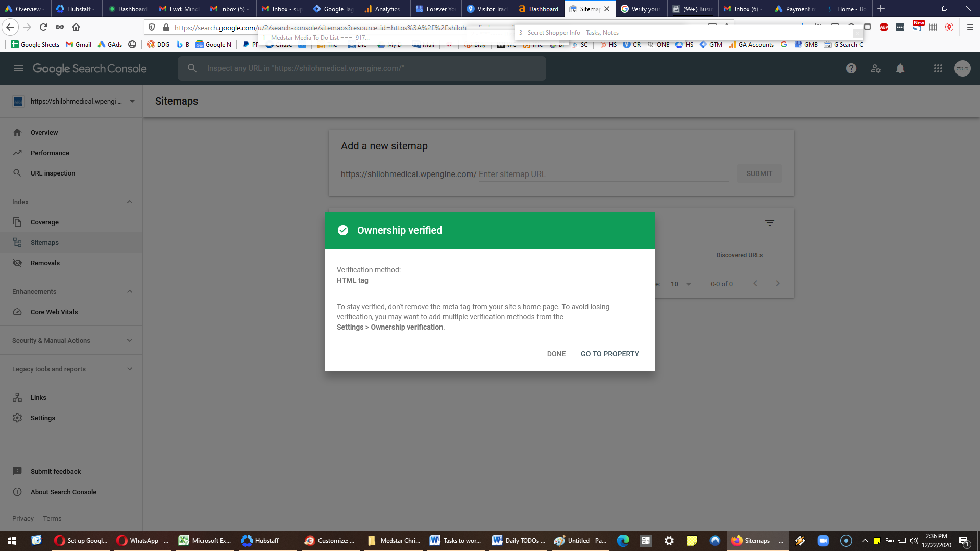
Task: Click the Firefox home icon
Action: pyautogui.click(x=76, y=27)
